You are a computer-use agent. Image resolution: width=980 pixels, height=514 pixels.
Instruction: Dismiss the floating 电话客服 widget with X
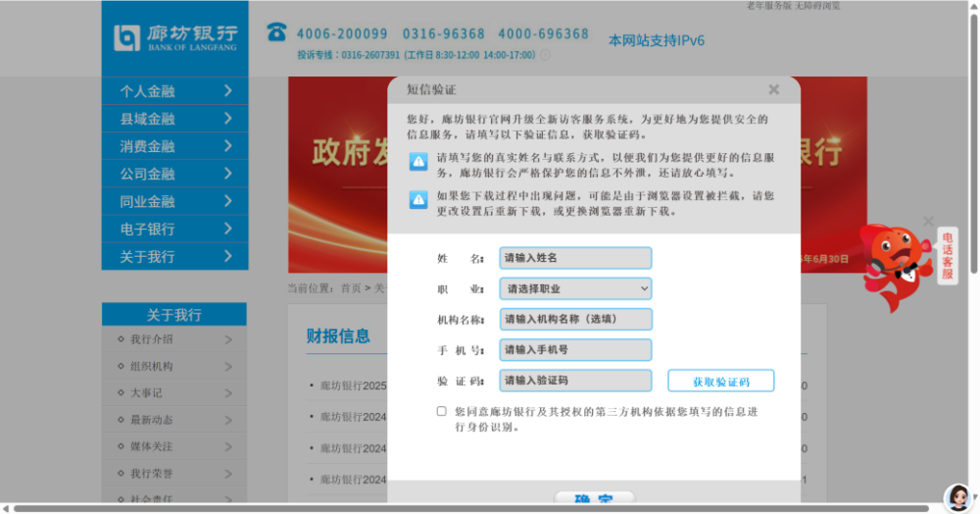[x=928, y=222]
